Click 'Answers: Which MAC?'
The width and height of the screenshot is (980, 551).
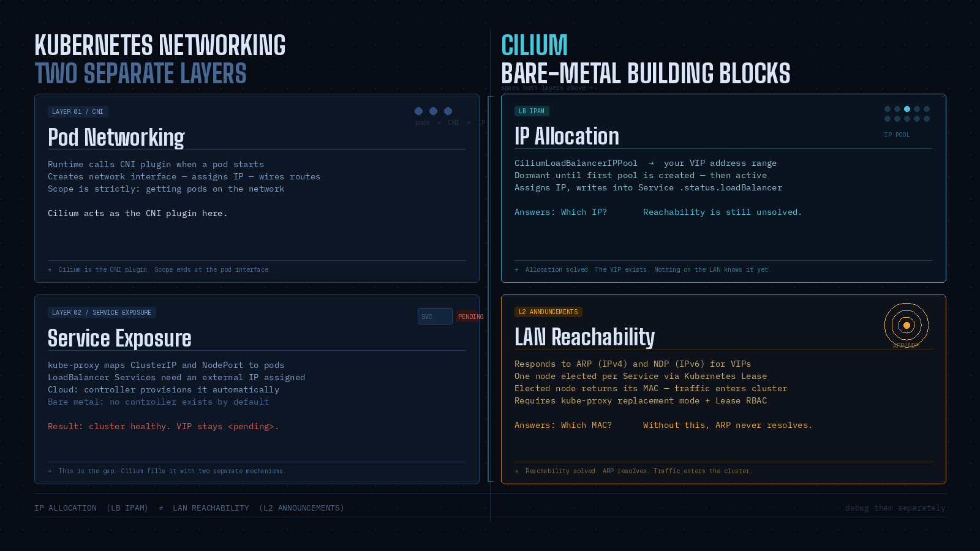point(563,425)
